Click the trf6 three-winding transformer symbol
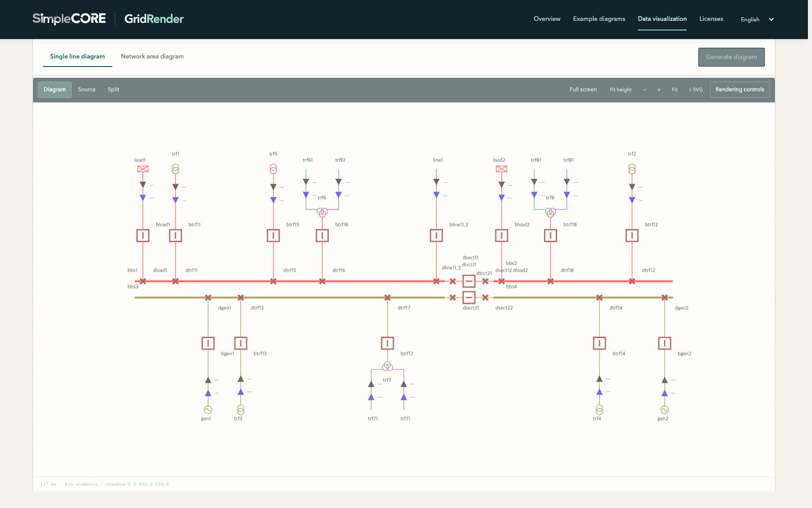812x508 pixels. 322,212
